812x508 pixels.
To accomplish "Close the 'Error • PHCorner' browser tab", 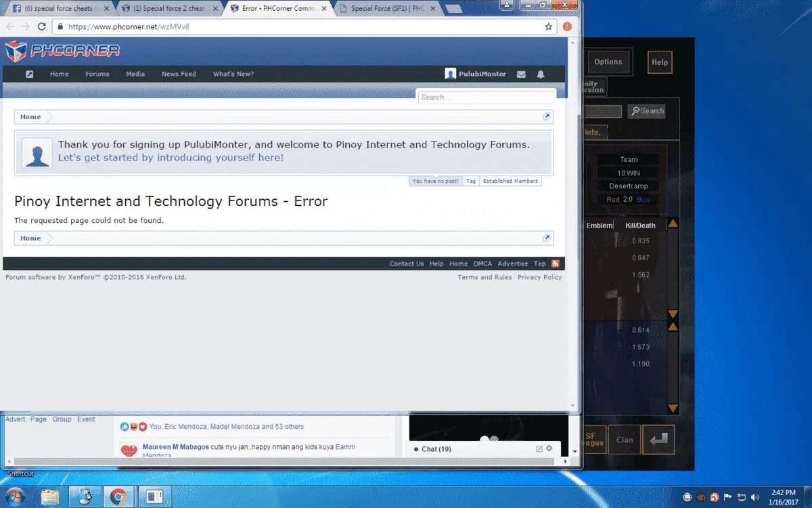I will 324,9.
